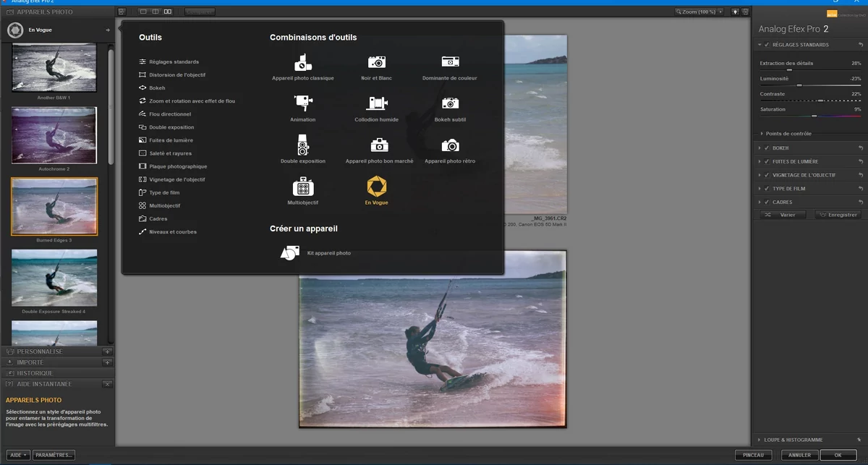868x465 pixels.
Task: Switch to single image view
Action: 143,12
